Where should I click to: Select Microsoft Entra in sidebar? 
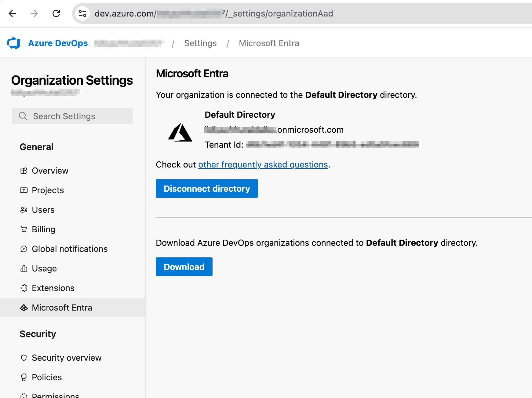pyautogui.click(x=62, y=308)
